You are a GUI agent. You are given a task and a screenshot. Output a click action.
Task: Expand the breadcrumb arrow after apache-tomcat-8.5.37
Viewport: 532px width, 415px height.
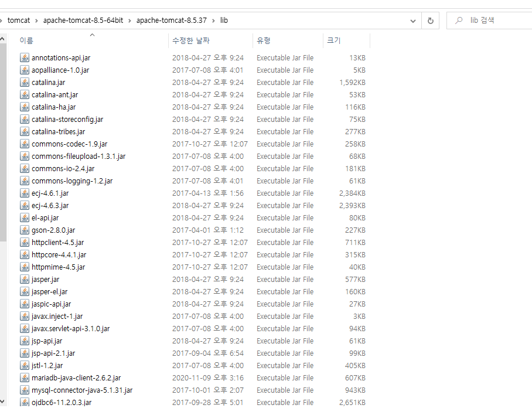(213, 21)
